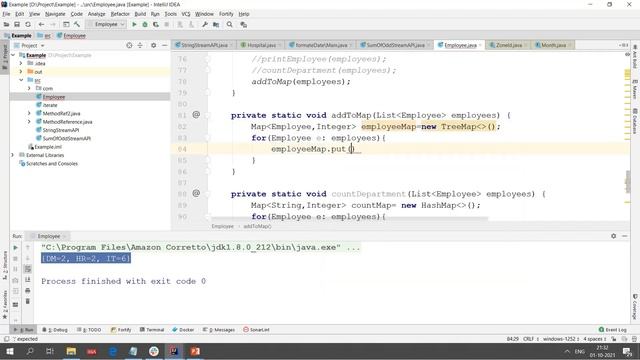
Task: Click the Search Everywhere magnifier icon
Action: [230, 24]
